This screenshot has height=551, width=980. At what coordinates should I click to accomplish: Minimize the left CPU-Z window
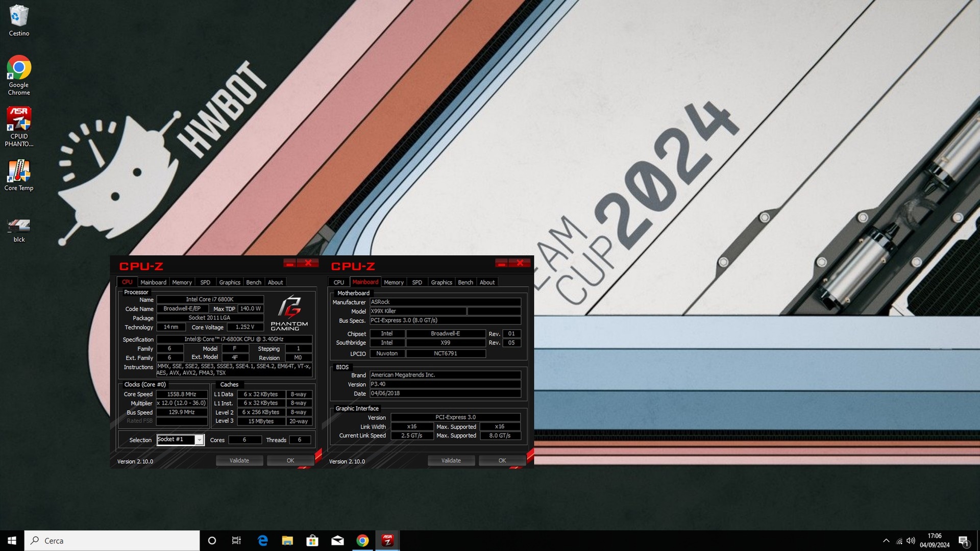coord(289,263)
